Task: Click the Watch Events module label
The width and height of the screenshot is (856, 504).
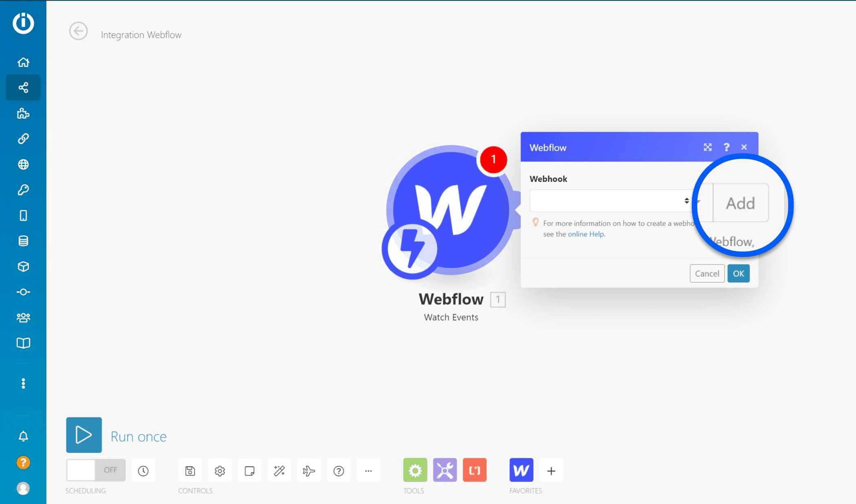Action: (x=451, y=318)
